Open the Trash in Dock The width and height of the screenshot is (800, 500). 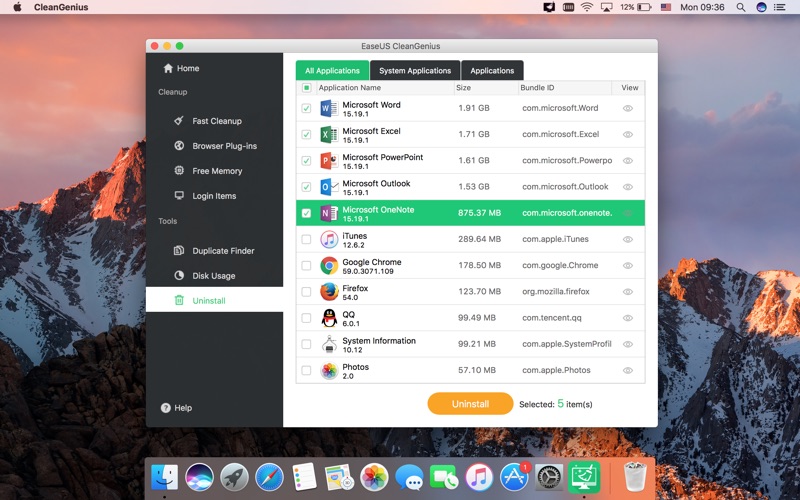[x=635, y=476]
